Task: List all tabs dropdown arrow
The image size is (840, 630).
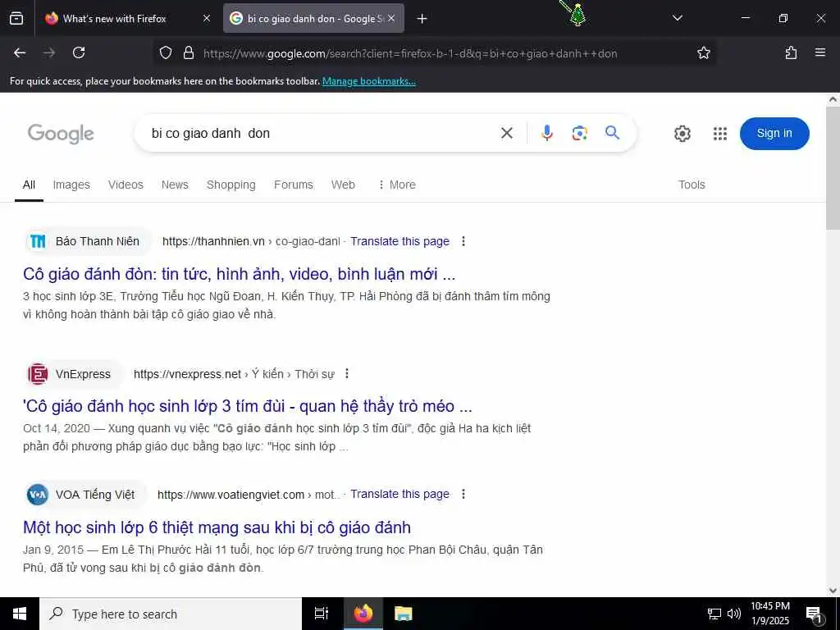Action: point(677,18)
